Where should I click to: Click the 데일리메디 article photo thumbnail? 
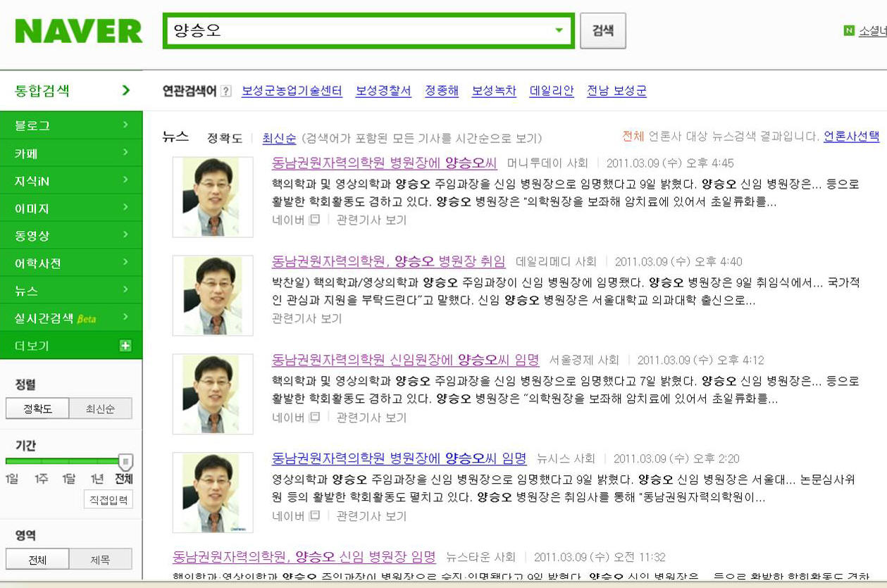pyautogui.click(x=213, y=295)
